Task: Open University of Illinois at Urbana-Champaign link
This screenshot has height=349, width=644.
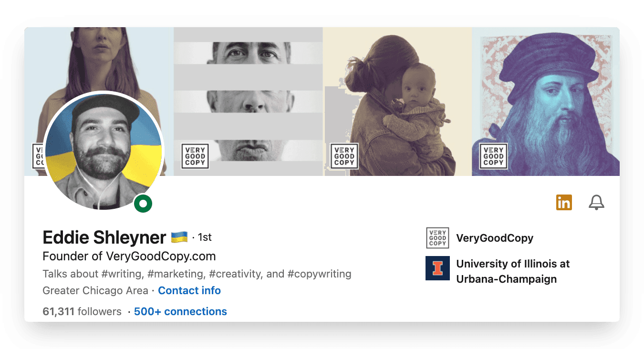Action: coord(513,271)
